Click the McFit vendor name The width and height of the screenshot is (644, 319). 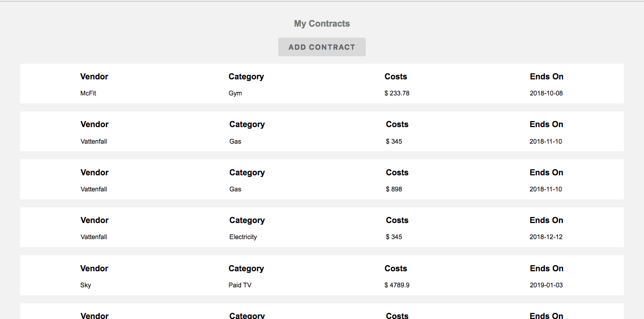[x=88, y=93]
